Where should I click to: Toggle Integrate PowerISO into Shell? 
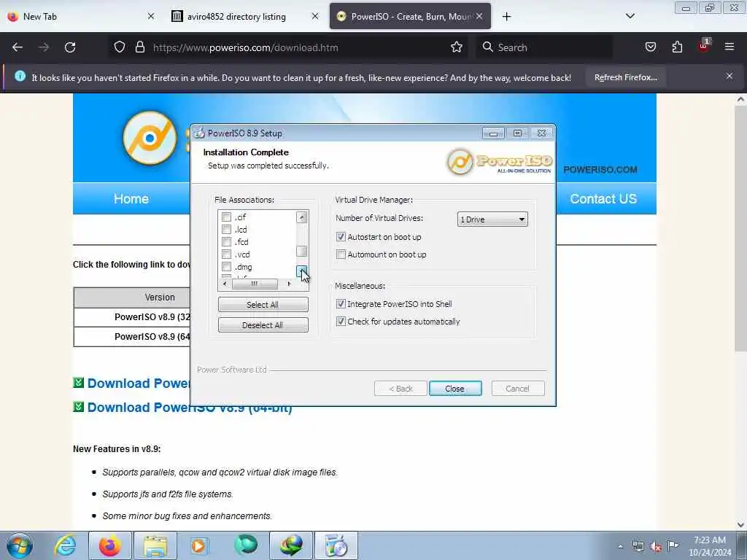341,304
